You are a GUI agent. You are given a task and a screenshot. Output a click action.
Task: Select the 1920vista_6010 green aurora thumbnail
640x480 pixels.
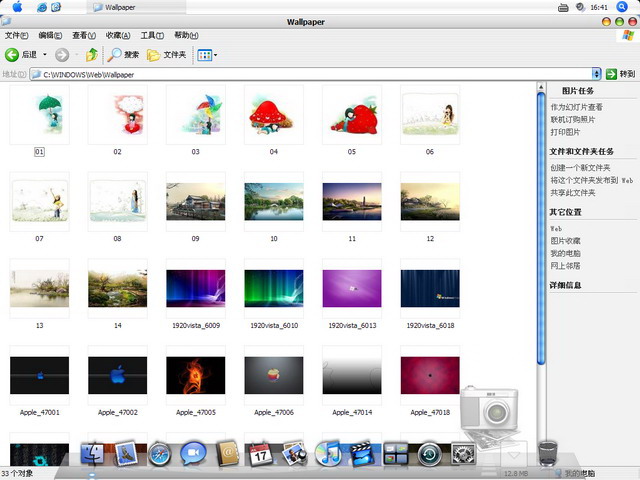(x=273, y=289)
